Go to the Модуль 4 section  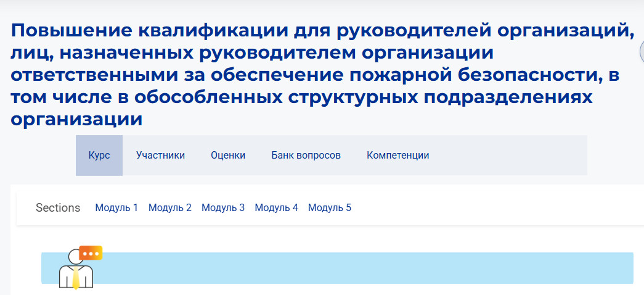tap(277, 208)
